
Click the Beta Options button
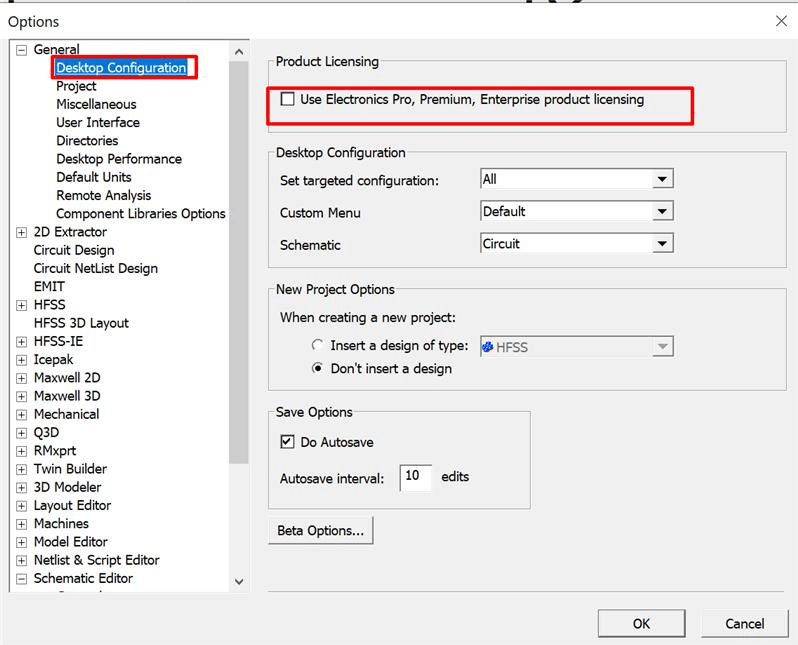[x=320, y=531]
